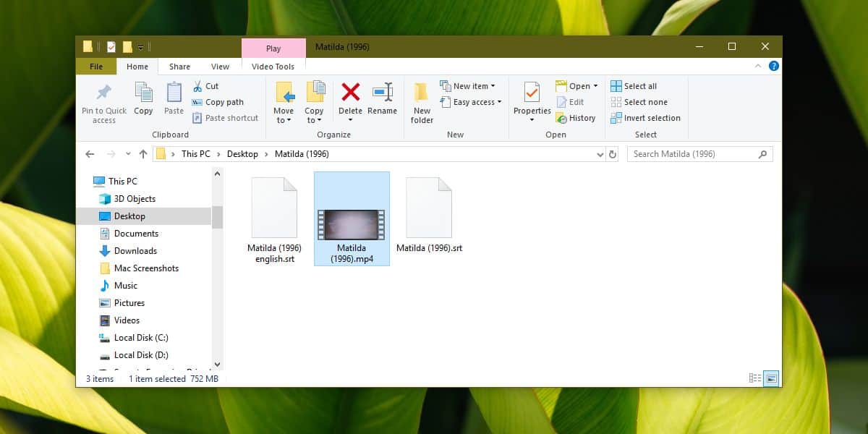Open the Open dropdown in ribbon

[577, 86]
